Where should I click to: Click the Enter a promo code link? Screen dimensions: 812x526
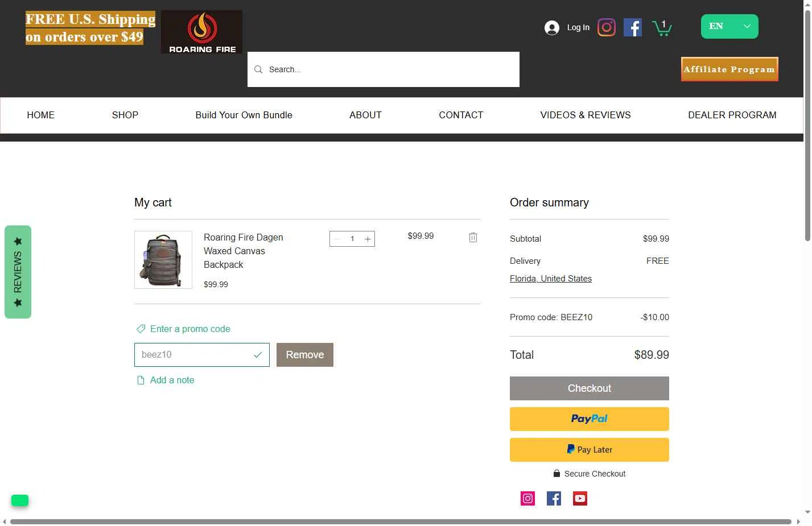[x=190, y=329]
